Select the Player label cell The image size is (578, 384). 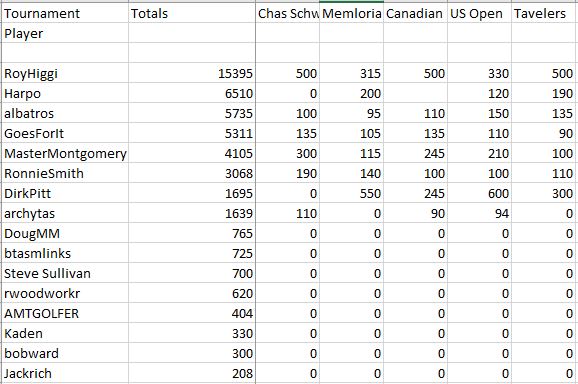pyautogui.click(x=65, y=33)
